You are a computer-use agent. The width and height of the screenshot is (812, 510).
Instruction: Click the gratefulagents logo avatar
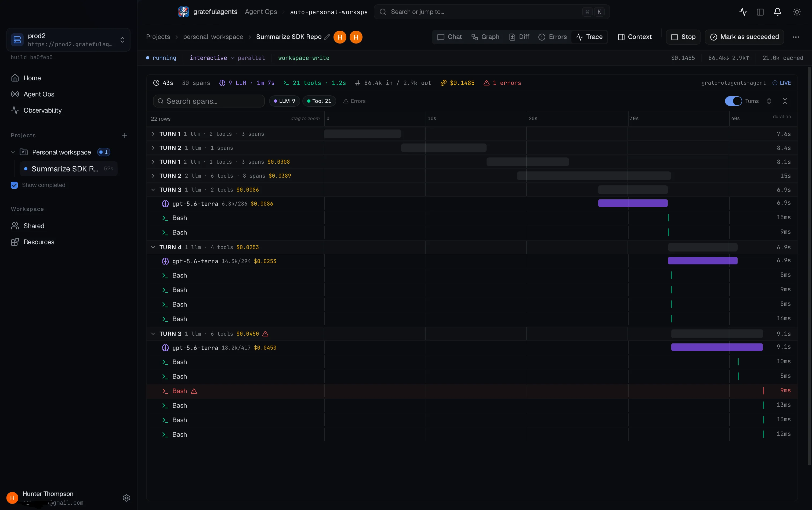pos(183,12)
